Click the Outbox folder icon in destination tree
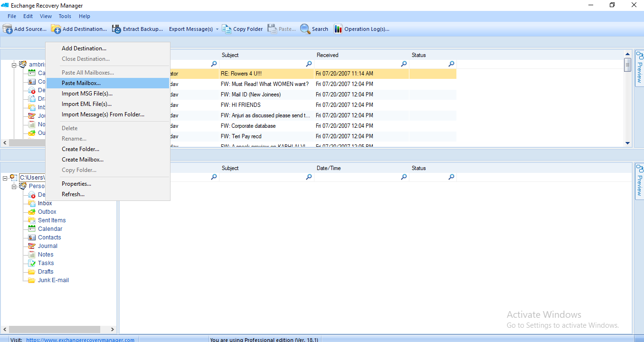644x342 pixels. pos(32,212)
